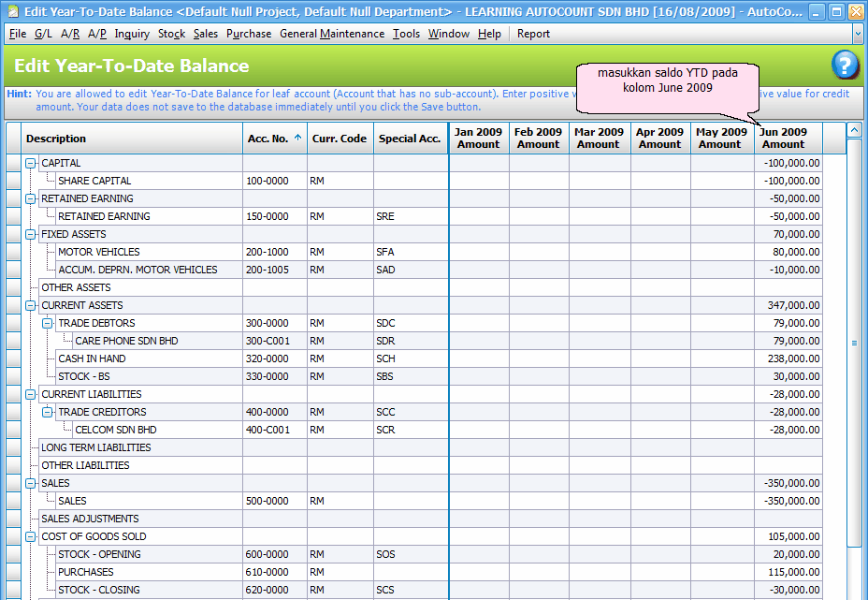The height and width of the screenshot is (600, 868).
Task: Click the vertical scrollbar thumb of the grid
Action: 854,344
